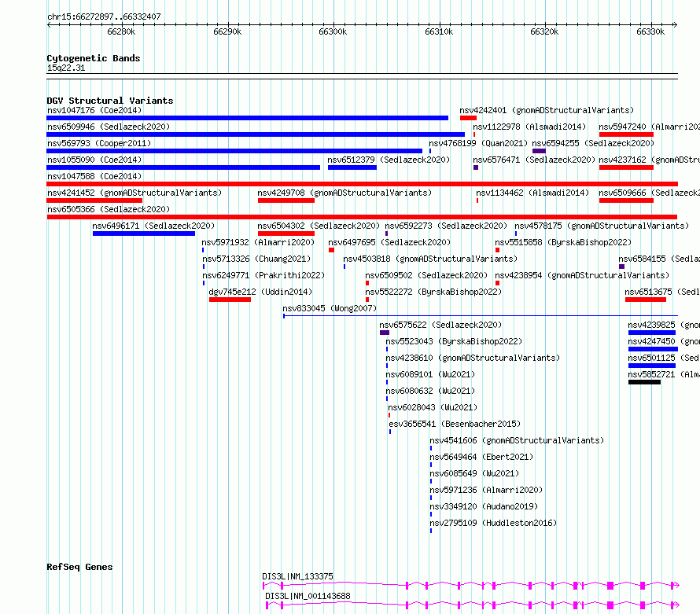Click nsv6513675 variant label
Viewport: 700px width, 614px height.
click(x=662, y=292)
